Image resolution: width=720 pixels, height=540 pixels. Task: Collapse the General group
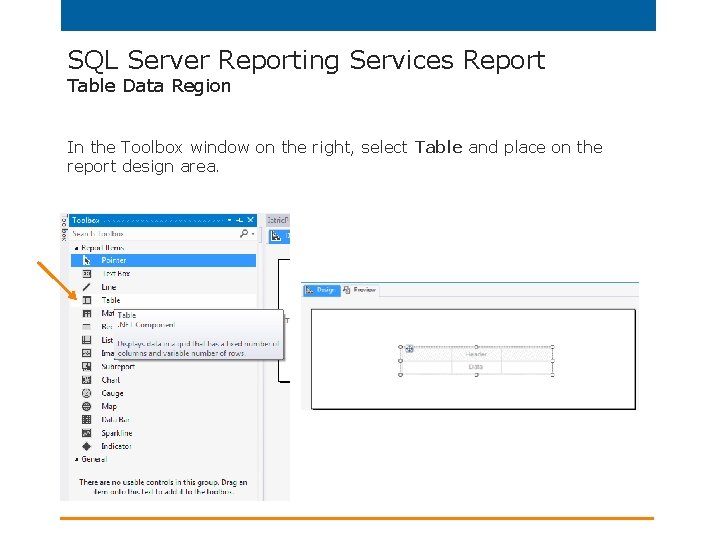[x=76, y=459]
